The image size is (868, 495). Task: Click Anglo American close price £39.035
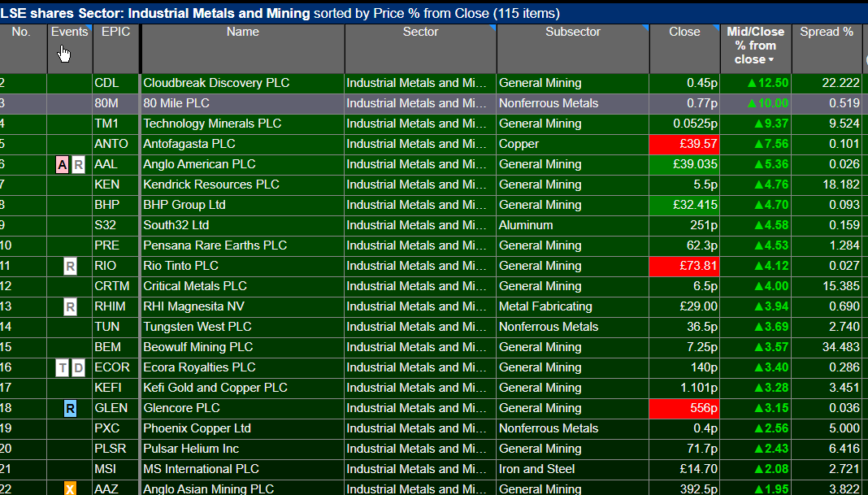tap(684, 164)
